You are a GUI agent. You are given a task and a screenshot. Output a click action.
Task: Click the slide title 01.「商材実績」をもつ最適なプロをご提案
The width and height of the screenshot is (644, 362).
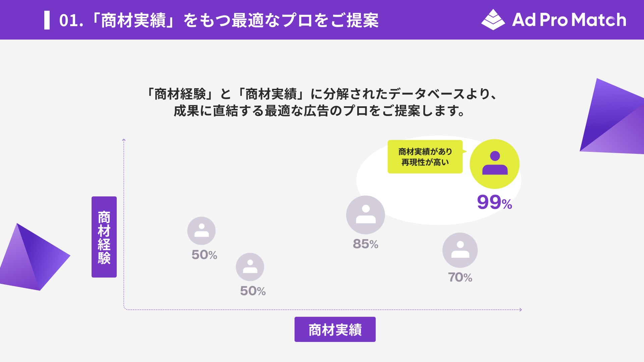pos(219,20)
